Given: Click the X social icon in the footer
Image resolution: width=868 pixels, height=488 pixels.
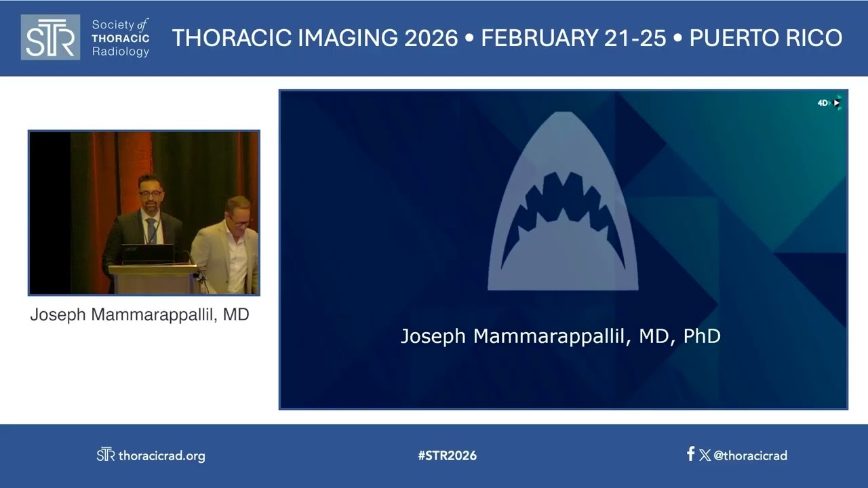Looking at the screenshot, I should [705, 455].
